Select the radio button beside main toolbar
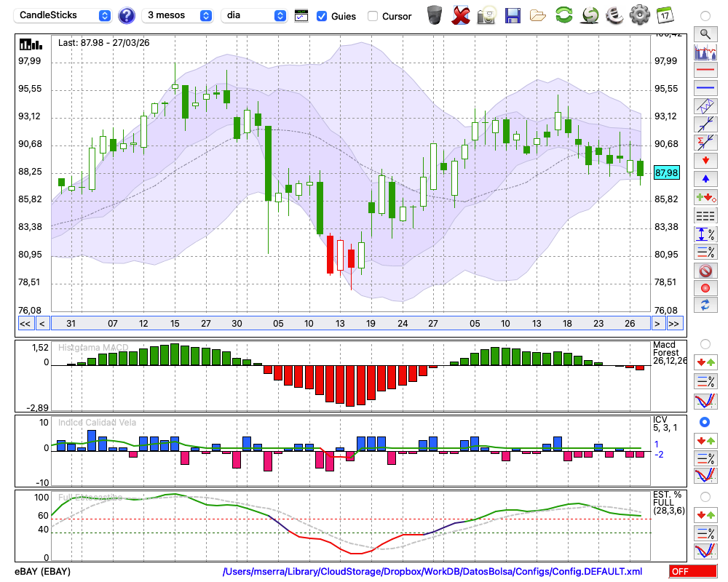Image resolution: width=728 pixels, height=582 pixels. [705, 16]
